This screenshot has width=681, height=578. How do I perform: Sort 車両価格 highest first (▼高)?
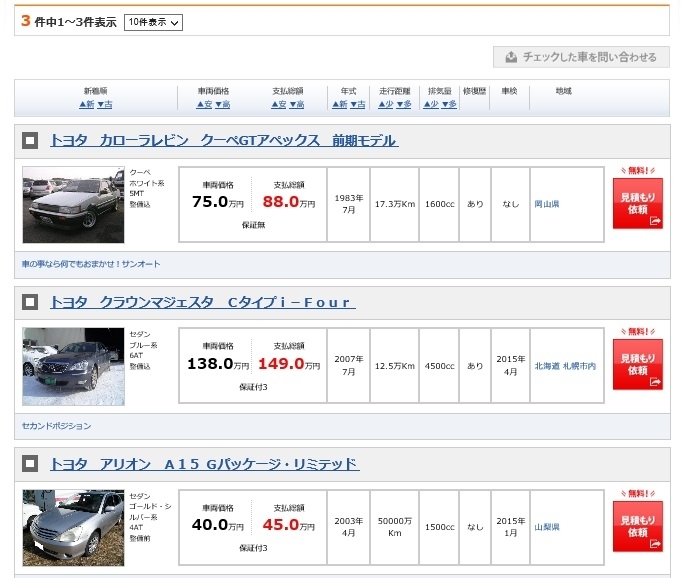(x=222, y=104)
